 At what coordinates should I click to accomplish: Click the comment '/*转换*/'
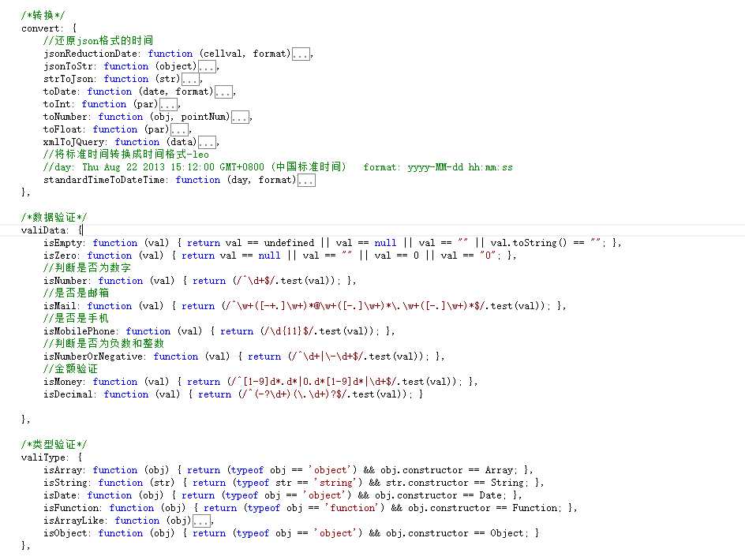[x=43, y=15]
